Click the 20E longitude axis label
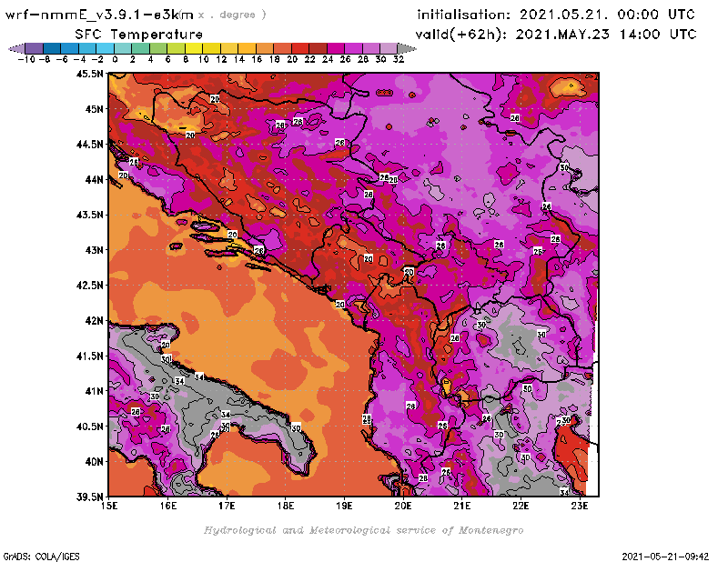 pyautogui.click(x=403, y=506)
